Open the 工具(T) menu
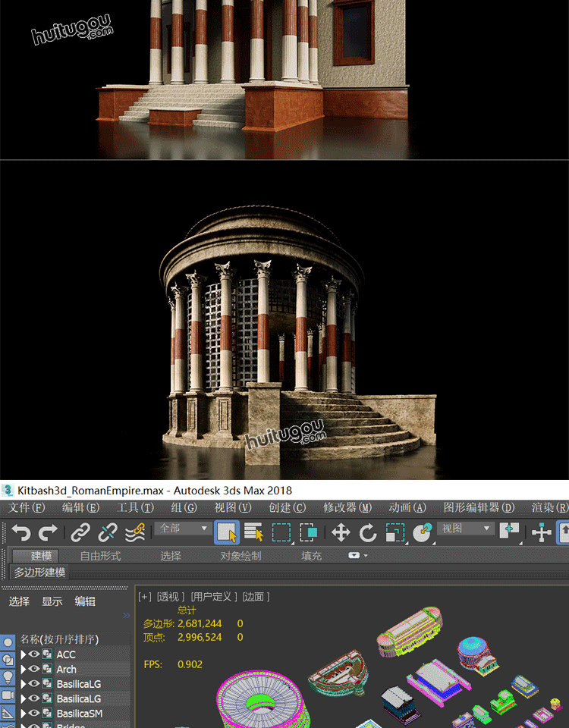This screenshot has width=569, height=728. 135,507
